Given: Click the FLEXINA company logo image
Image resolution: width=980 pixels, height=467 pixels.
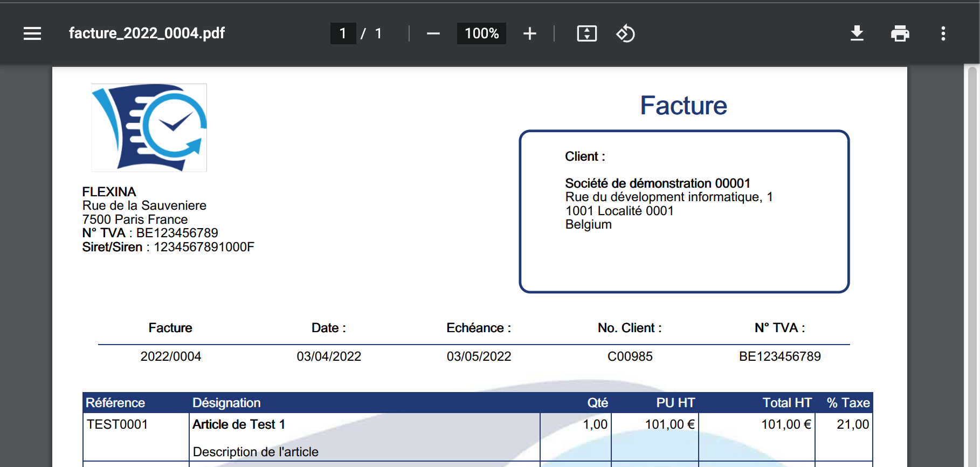Looking at the screenshot, I should (149, 128).
